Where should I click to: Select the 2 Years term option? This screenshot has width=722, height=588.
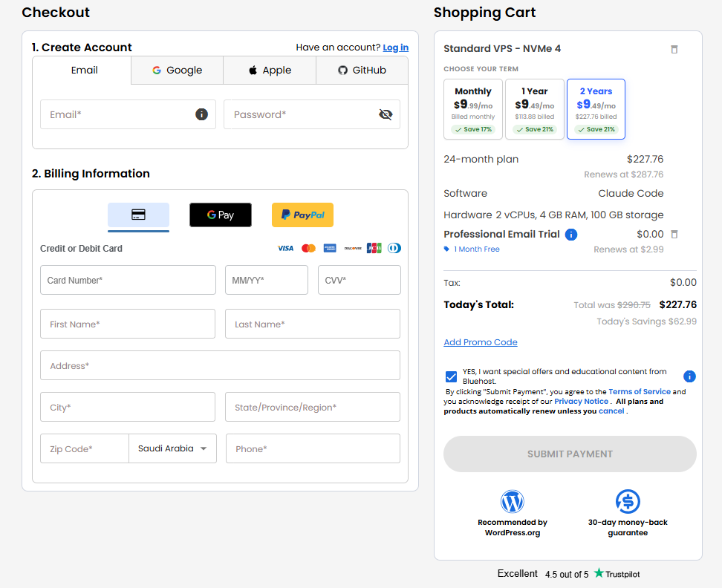[x=596, y=109]
